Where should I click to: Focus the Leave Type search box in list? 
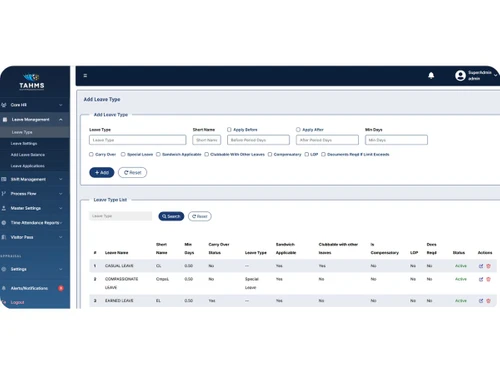point(121,216)
